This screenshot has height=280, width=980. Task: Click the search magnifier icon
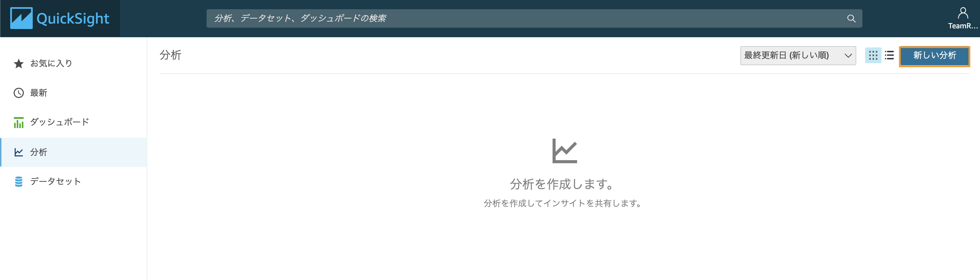(x=851, y=18)
